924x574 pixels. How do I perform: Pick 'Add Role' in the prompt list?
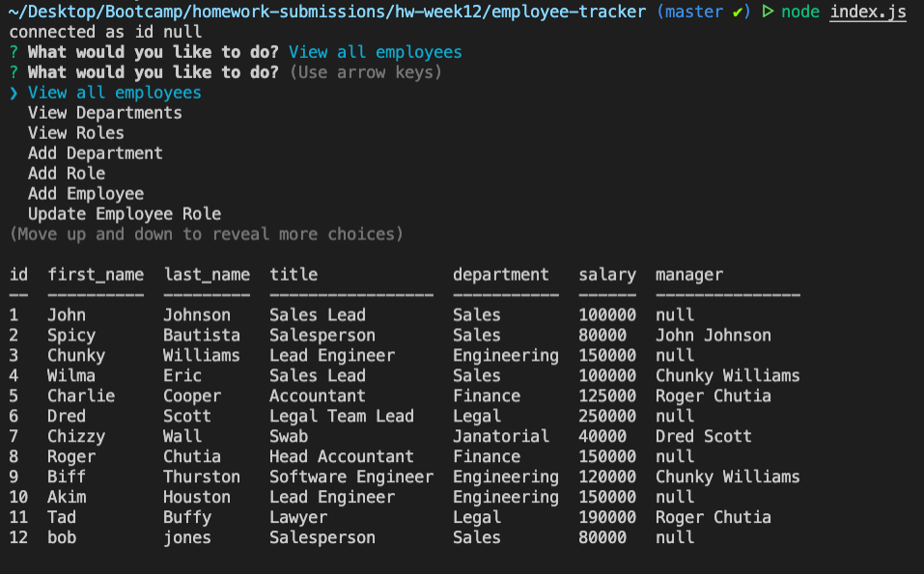(x=67, y=173)
